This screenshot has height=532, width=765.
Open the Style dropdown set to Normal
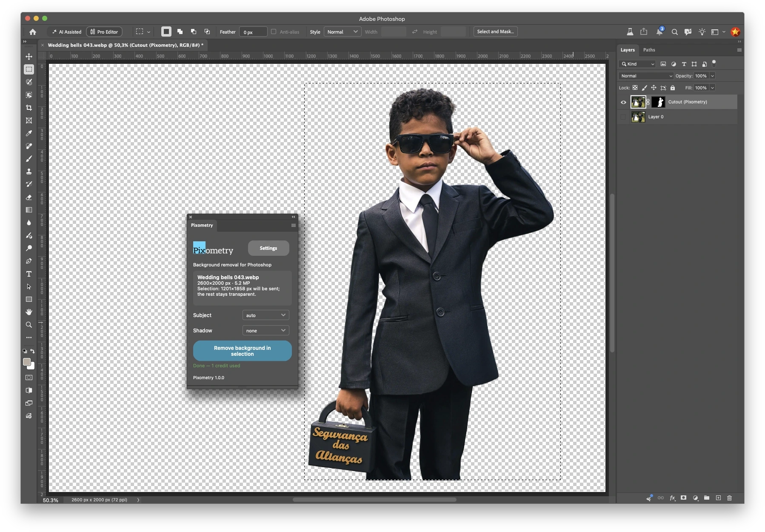[x=343, y=32]
